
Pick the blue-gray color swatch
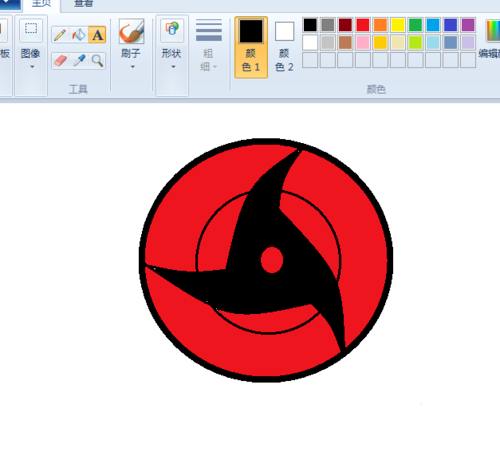450,43
